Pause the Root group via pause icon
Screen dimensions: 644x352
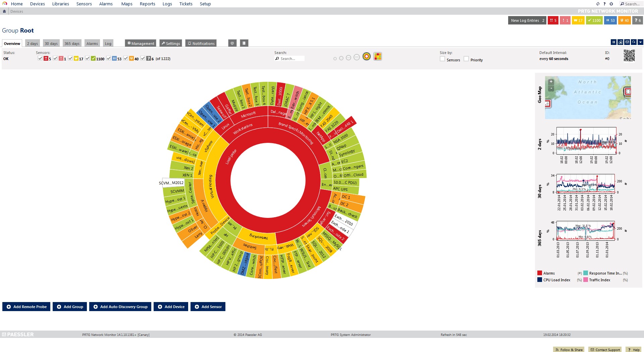coord(613,42)
